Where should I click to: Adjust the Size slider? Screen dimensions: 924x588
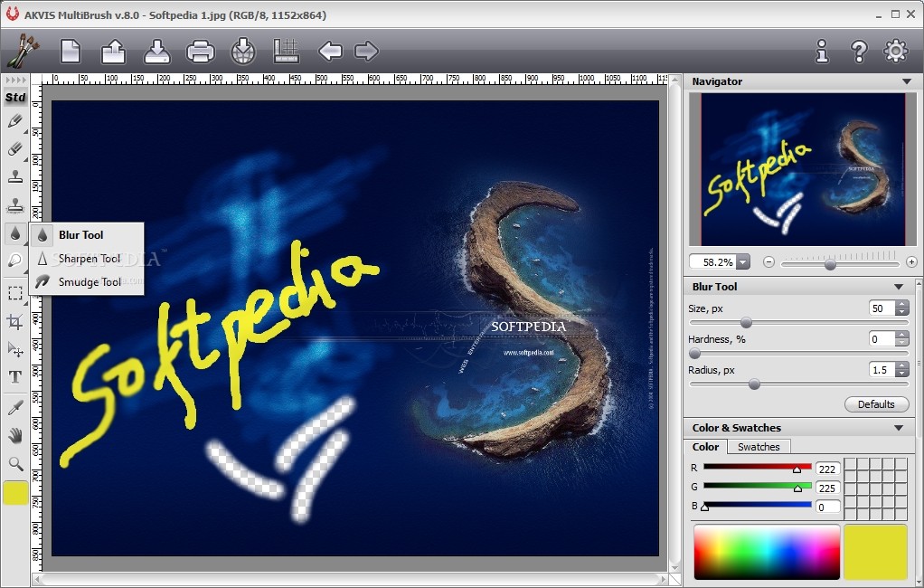[x=798, y=323]
